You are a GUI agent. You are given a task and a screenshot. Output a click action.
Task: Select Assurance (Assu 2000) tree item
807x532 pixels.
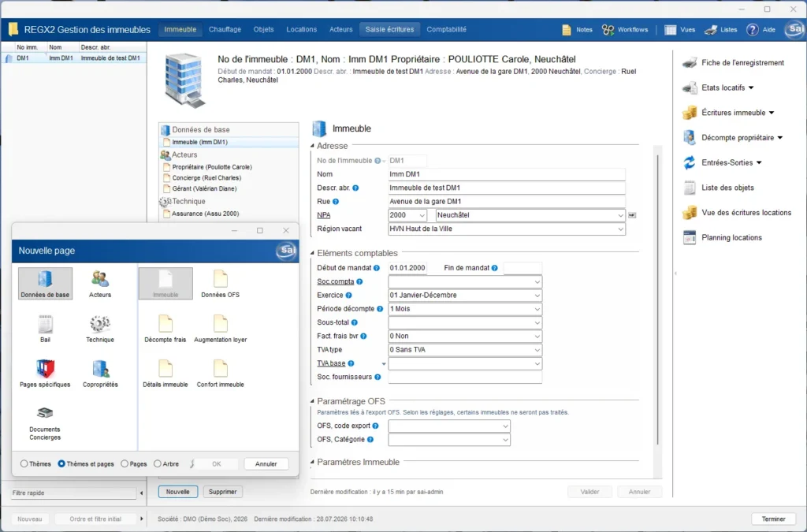[x=205, y=214]
